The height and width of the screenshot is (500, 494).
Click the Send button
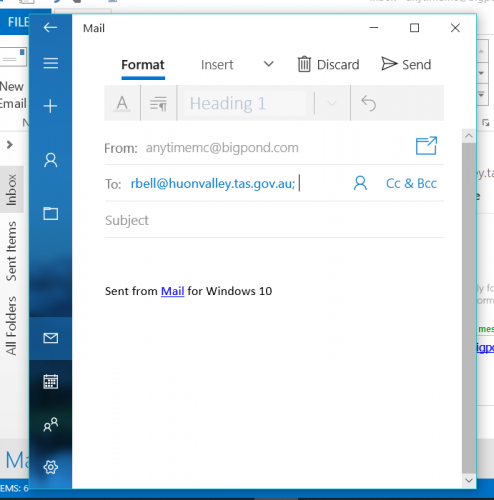(406, 64)
